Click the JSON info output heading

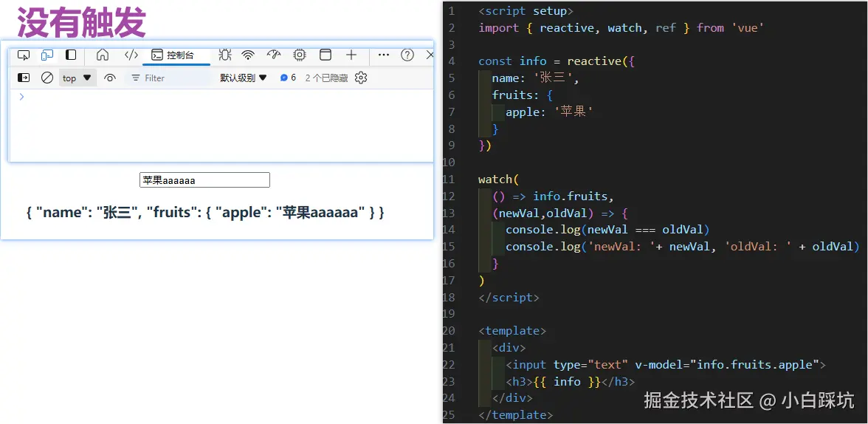pyautogui.click(x=205, y=212)
